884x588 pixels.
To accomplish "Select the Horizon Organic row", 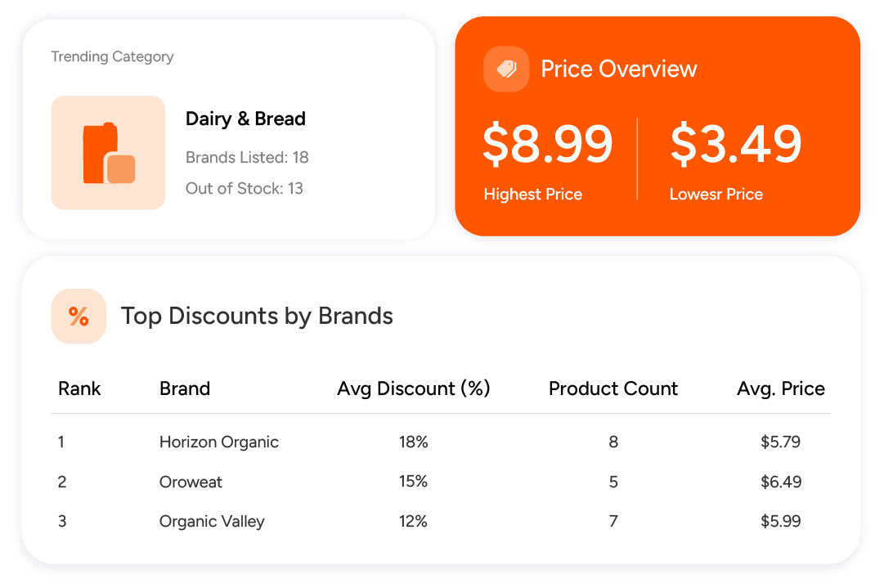I will tap(441, 442).
